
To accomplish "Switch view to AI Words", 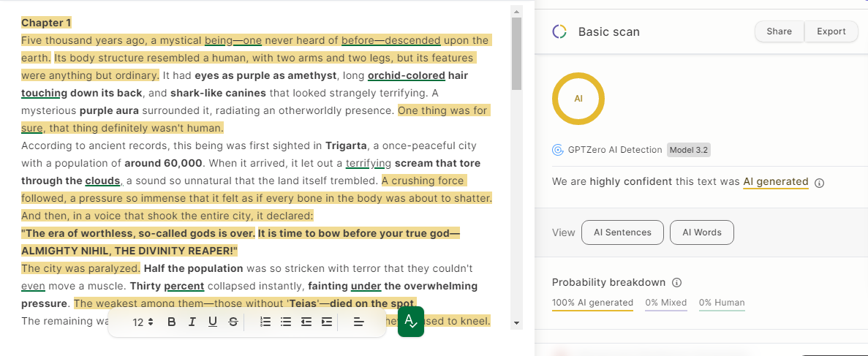I will (701, 232).
